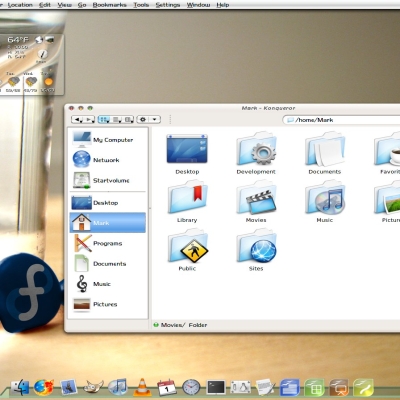The width and height of the screenshot is (400, 400).
Task: Open the Go menu
Action: [82, 5]
